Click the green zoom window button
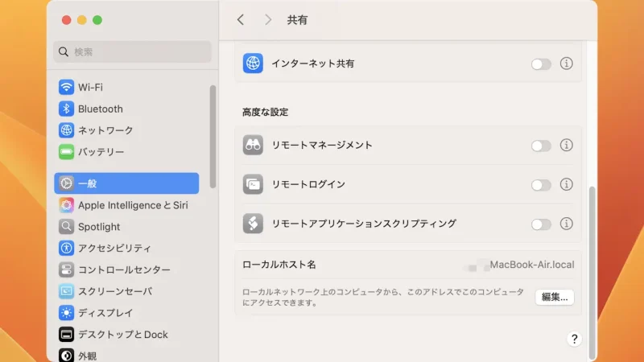The height and width of the screenshot is (362, 644). point(97,19)
